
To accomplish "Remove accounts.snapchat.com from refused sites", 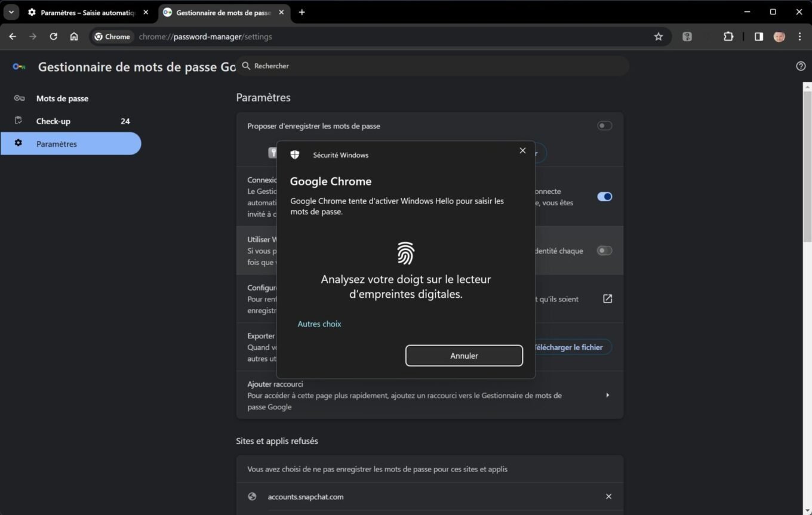I will pos(608,497).
